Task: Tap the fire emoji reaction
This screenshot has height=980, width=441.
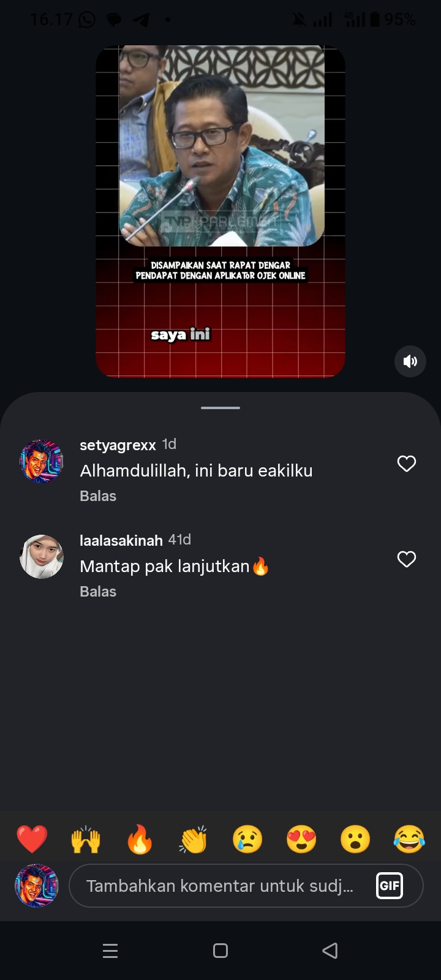Action: coord(140,839)
